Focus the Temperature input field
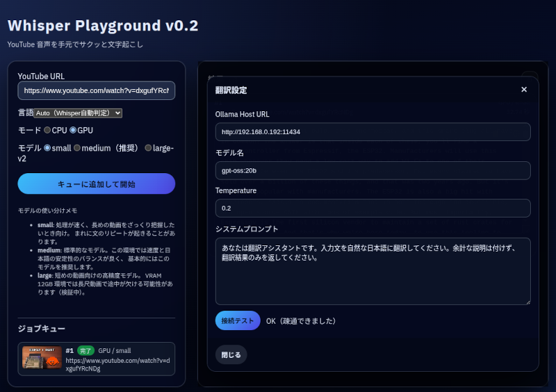 point(373,209)
